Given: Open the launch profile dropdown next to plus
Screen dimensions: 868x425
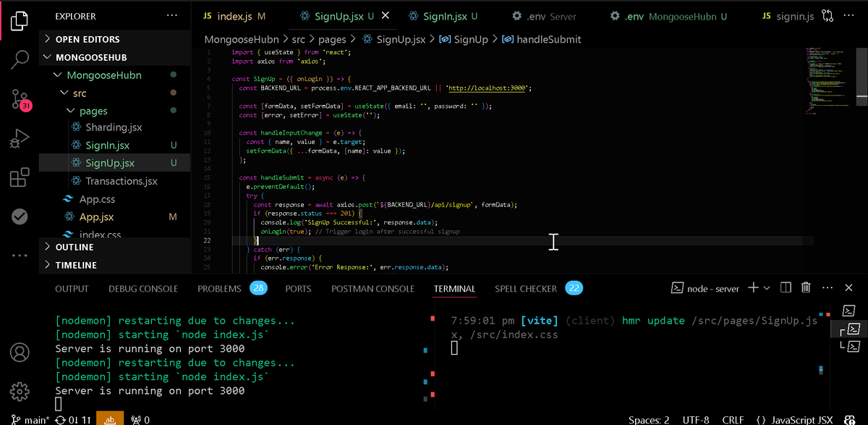Looking at the screenshot, I should pos(767,288).
